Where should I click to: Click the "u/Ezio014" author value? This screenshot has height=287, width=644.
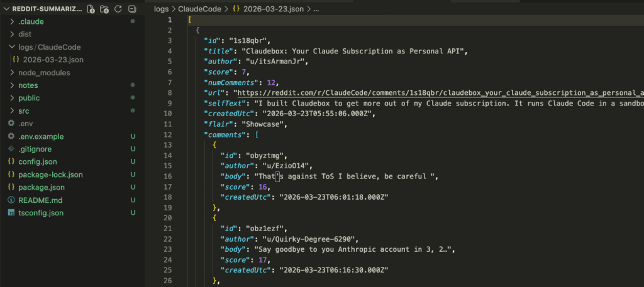click(x=287, y=166)
